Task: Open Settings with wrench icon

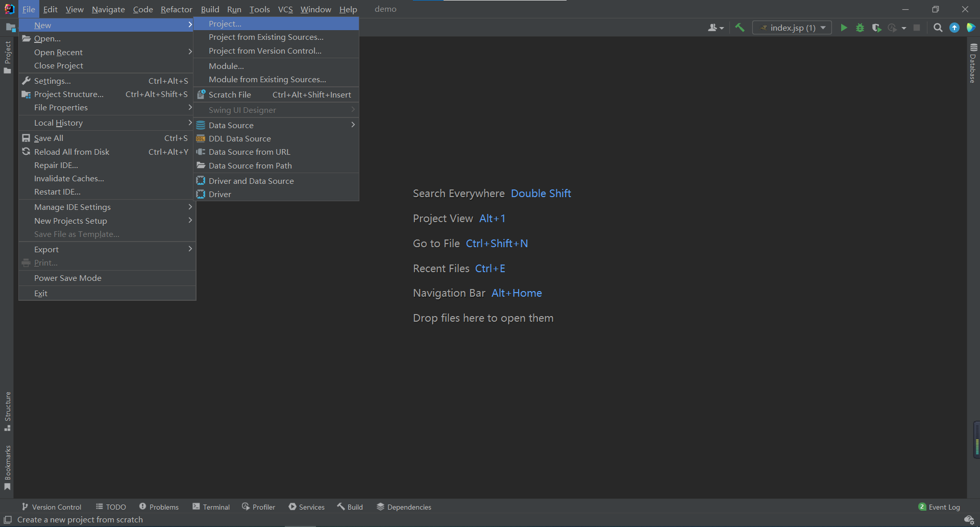Action: click(x=107, y=81)
